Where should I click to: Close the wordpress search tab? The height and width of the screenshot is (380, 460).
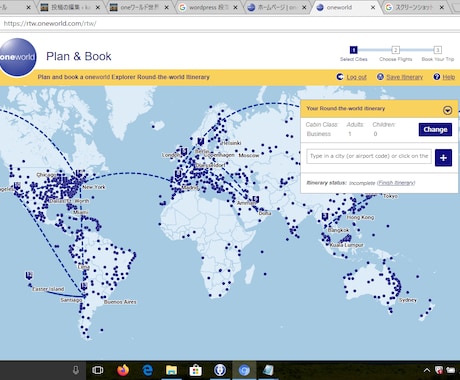click(x=235, y=7)
